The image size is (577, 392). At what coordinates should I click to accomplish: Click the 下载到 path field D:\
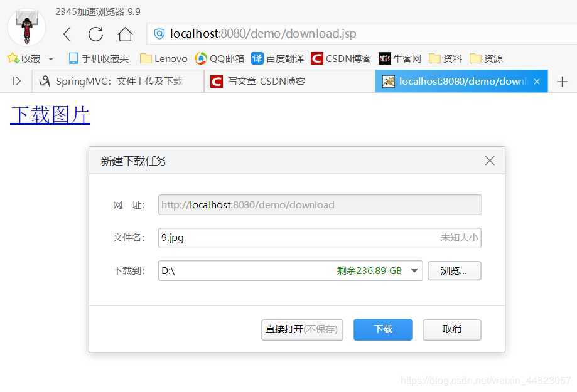pyautogui.click(x=290, y=271)
